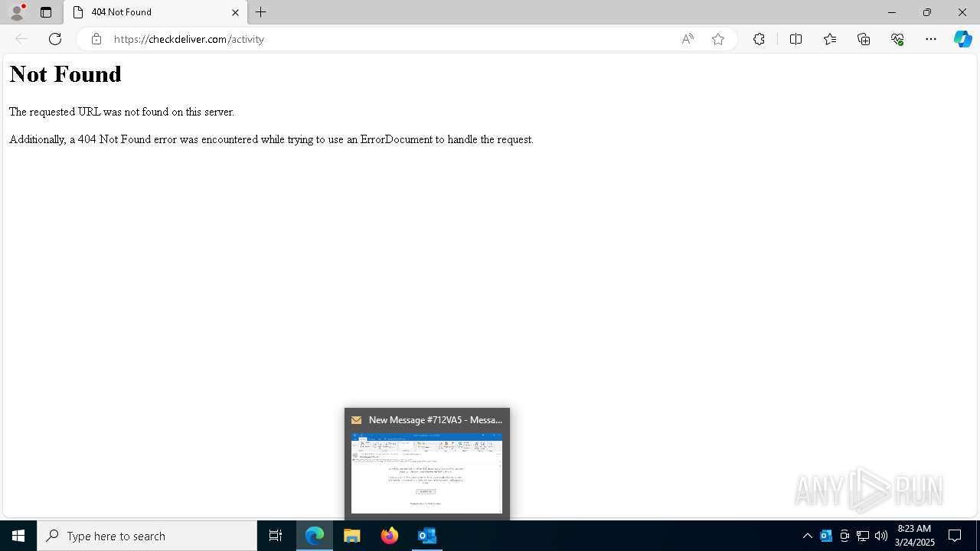Open the Extensions puzzle icon
Viewport: 980px width, 551px height.
coord(759,39)
